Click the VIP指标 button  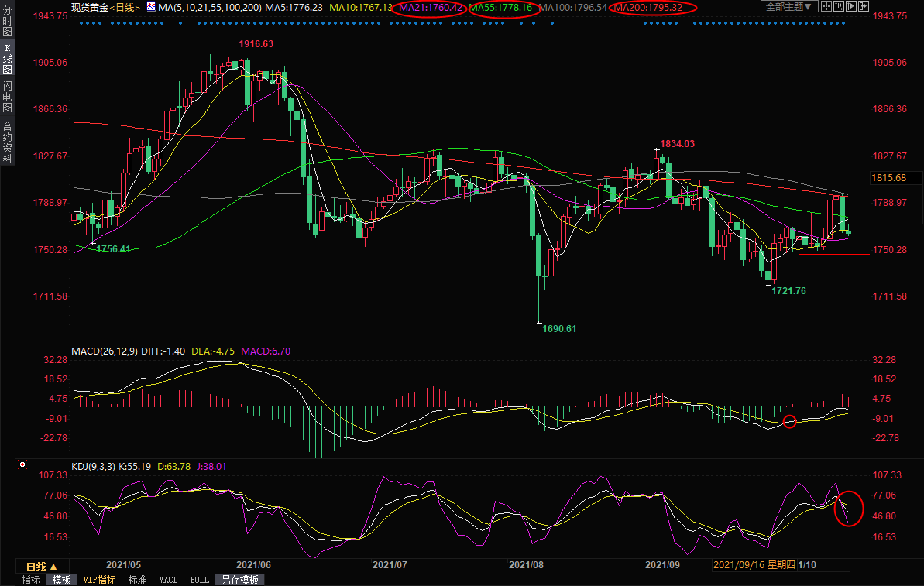coord(99,580)
